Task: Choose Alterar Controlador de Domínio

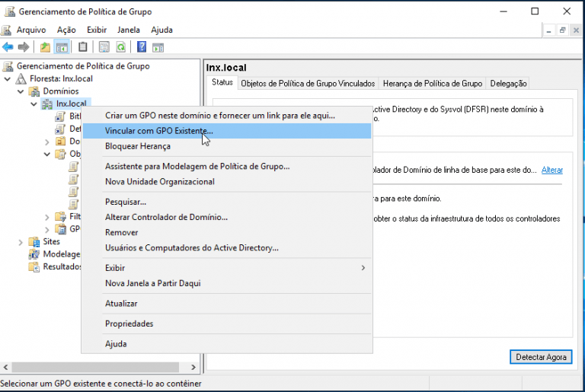Action: tap(227, 217)
